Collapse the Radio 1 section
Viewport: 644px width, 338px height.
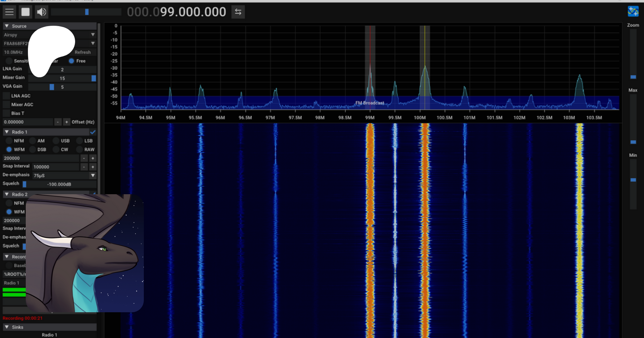pos(7,132)
